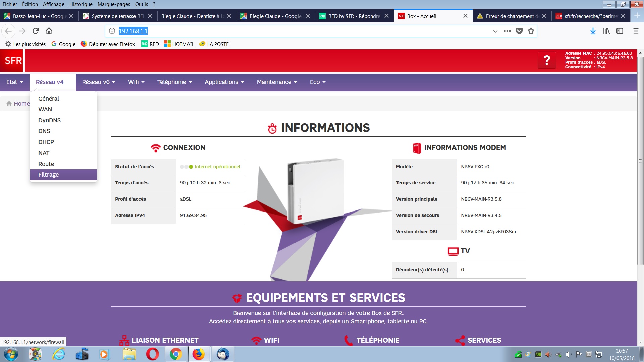
Task: Select WAN in Réseau v4 menu
Action: pos(63,109)
